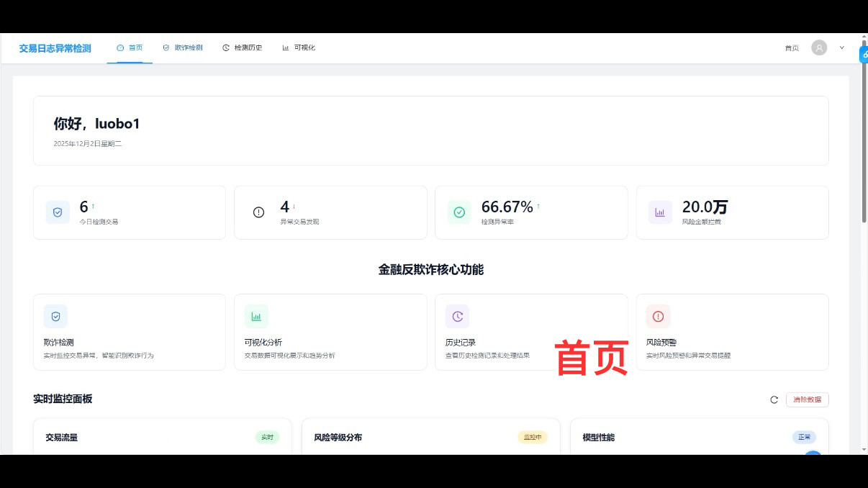Click the 风险预警 card warning icon
The image size is (868, 488).
[658, 316]
